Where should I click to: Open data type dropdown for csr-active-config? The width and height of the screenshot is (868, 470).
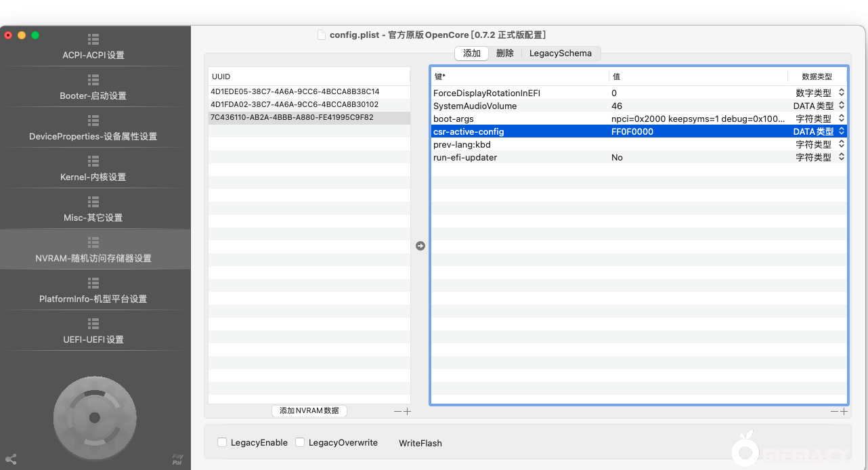coord(842,131)
